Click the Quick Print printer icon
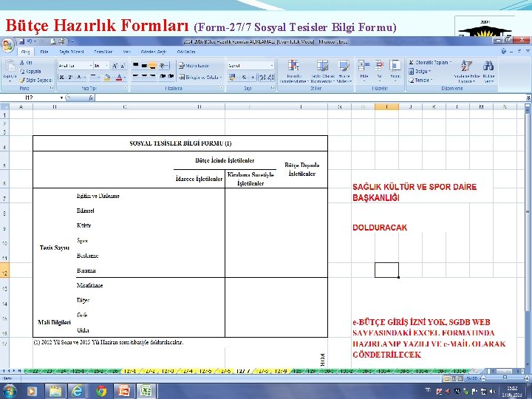Viewport: 532px width, 399px height. tap(62, 41)
